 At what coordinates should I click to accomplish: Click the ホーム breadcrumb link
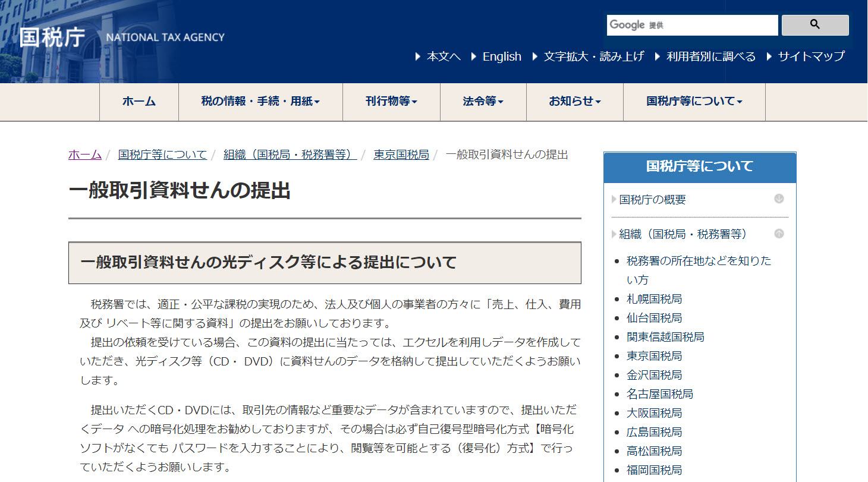pos(85,155)
